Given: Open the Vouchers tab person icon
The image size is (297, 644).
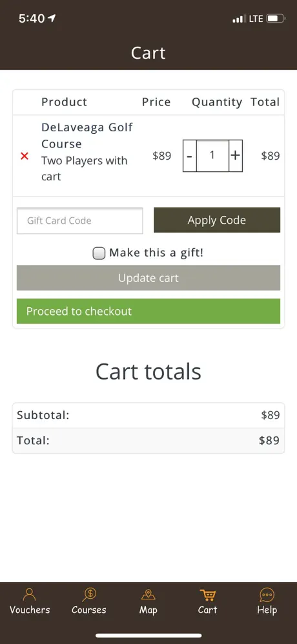Looking at the screenshot, I should tap(30, 594).
